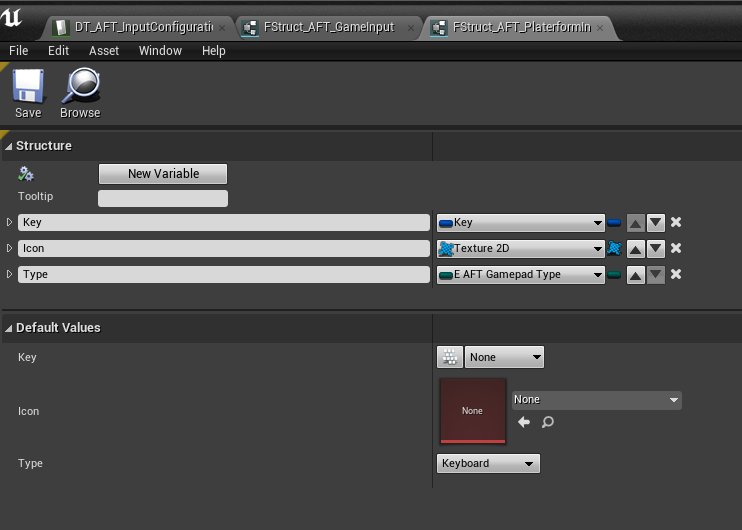742x530 pixels.
Task: Delete the Key variable with X icon
Action: click(676, 223)
